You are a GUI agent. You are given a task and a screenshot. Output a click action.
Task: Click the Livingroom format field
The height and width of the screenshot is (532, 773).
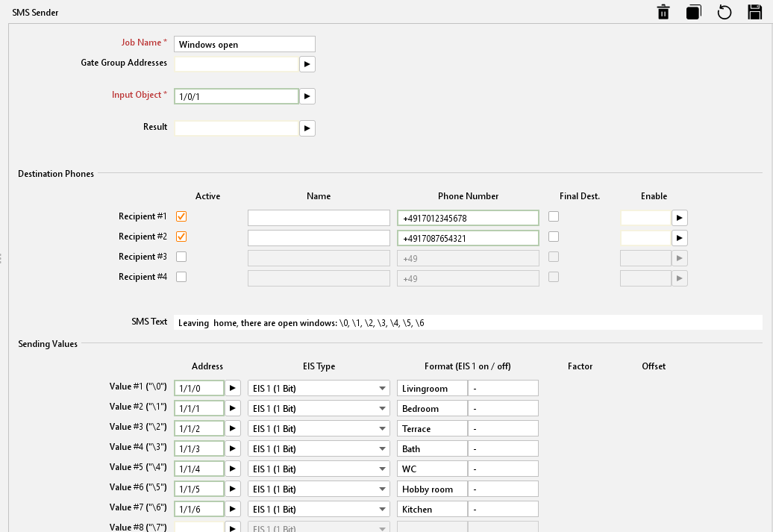[x=432, y=388]
